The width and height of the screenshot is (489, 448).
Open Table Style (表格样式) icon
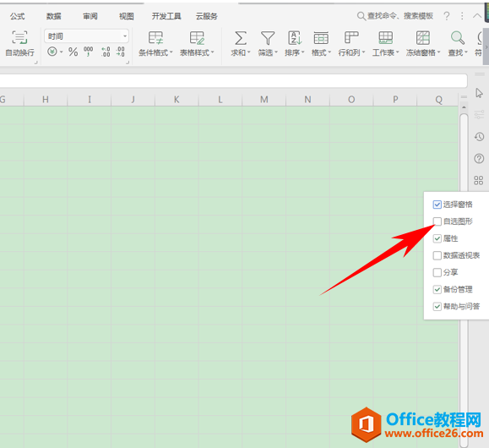pyautogui.click(x=197, y=38)
